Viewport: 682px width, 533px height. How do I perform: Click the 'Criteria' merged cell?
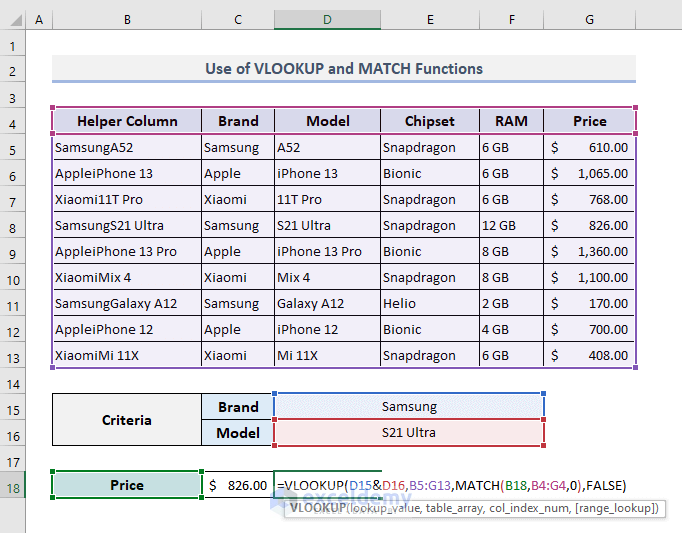coord(127,420)
